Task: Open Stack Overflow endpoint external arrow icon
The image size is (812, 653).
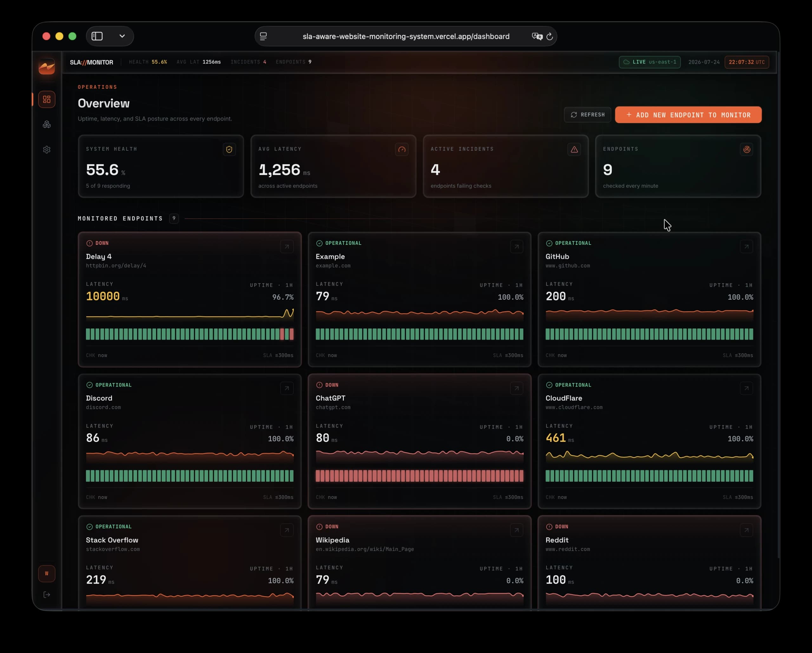Action: pos(287,530)
